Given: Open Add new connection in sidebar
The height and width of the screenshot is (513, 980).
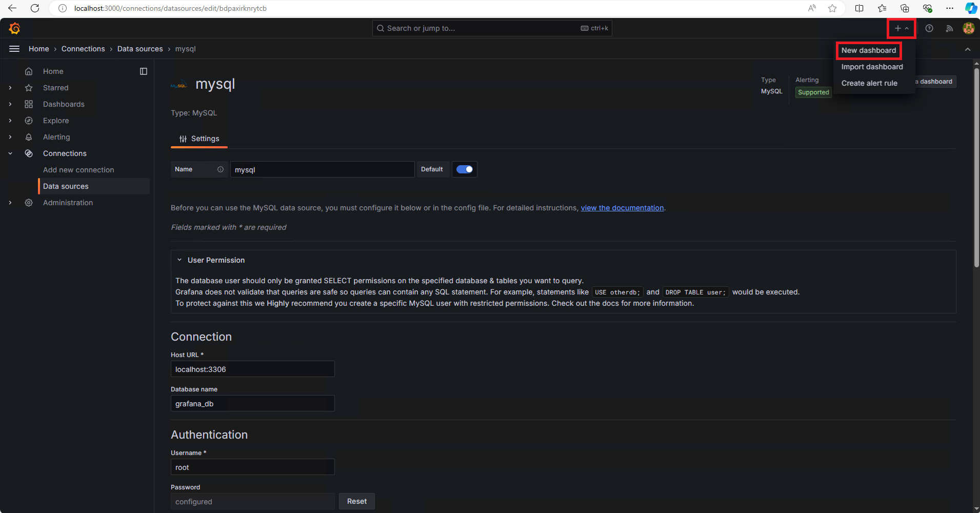Looking at the screenshot, I should (78, 170).
